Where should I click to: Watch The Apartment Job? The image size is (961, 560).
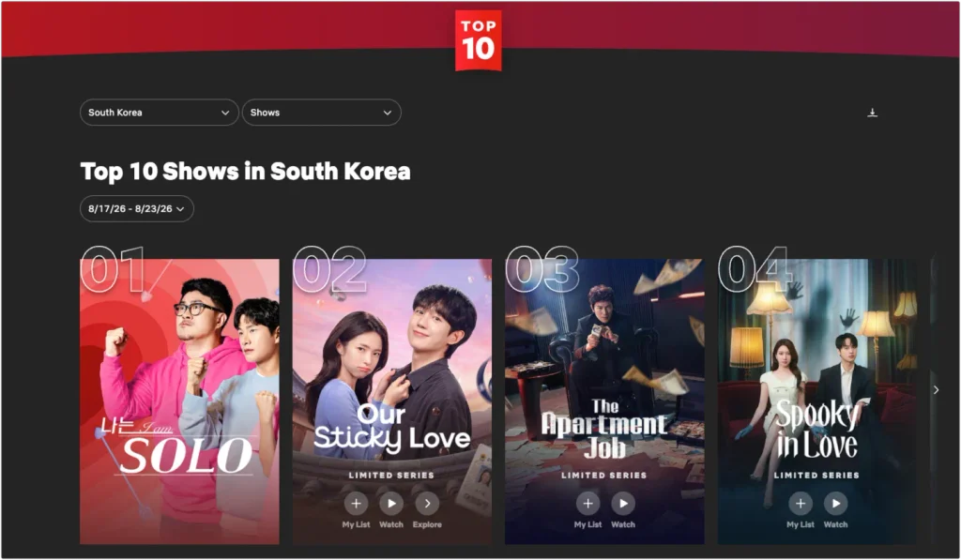coord(623,504)
